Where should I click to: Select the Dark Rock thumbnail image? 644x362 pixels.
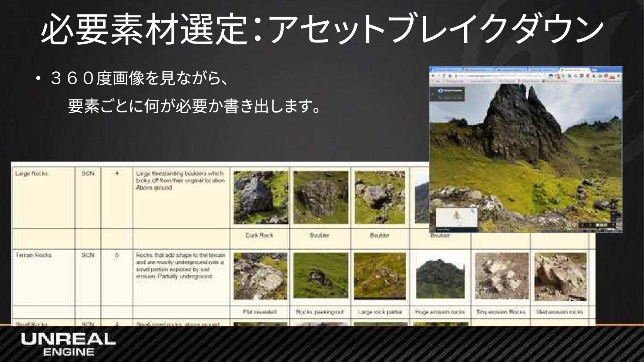(261, 197)
